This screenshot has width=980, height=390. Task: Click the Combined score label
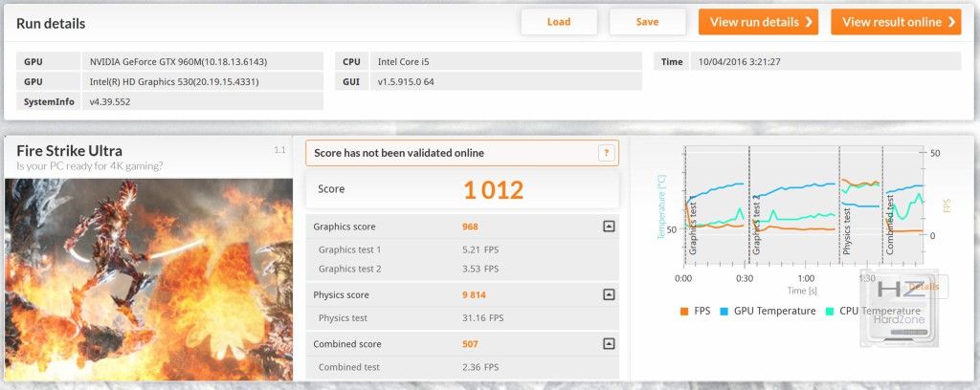[x=346, y=344]
